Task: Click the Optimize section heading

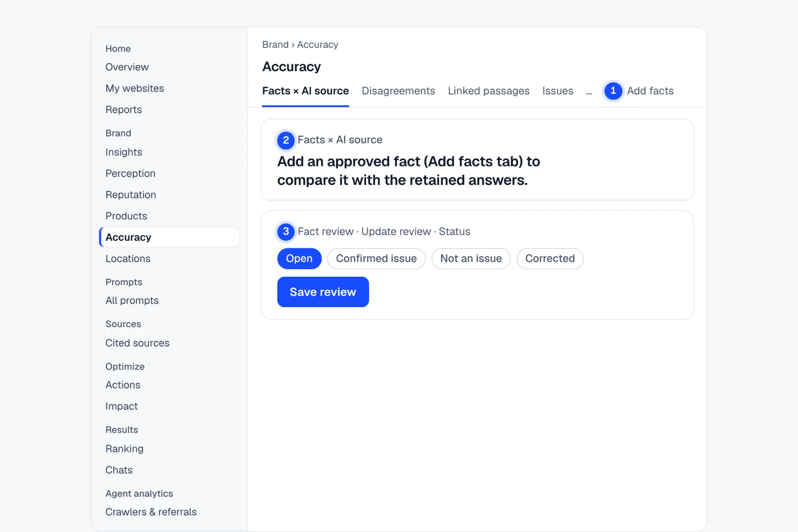Action: [x=125, y=366]
